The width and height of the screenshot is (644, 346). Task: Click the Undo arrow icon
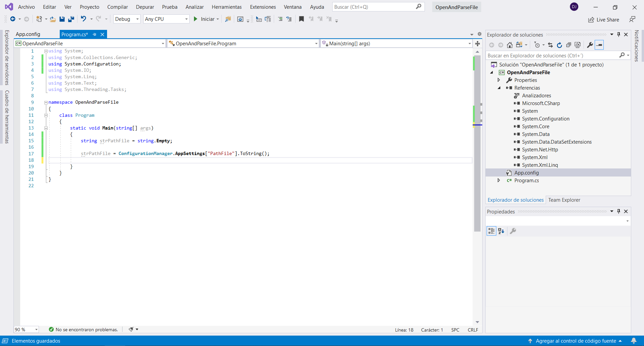coord(84,19)
